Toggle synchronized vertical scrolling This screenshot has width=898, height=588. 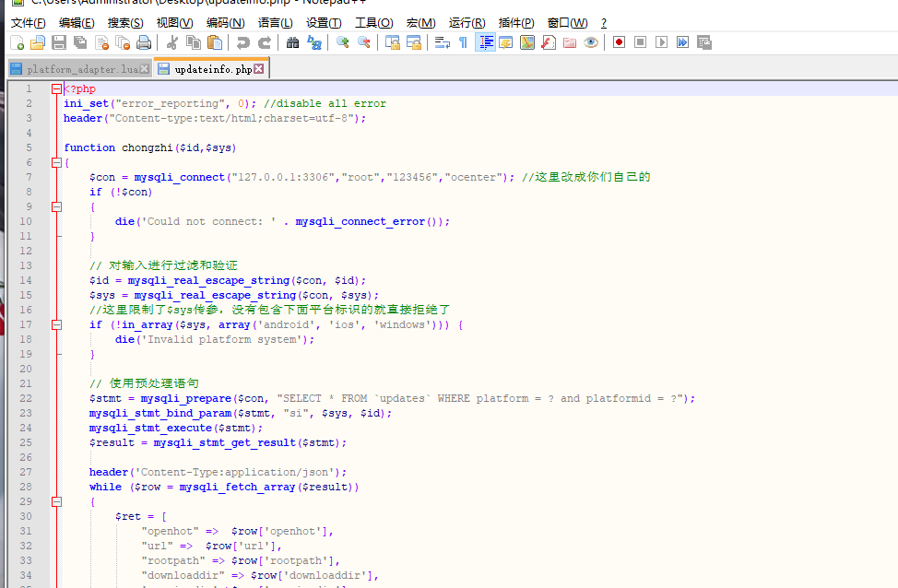tap(393, 42)
